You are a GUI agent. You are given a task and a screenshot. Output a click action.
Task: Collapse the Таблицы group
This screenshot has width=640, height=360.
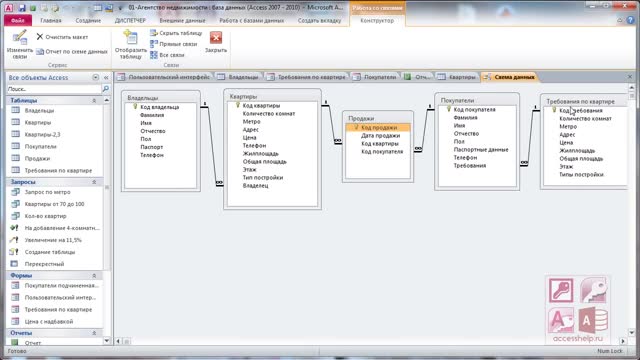(94, 100)
